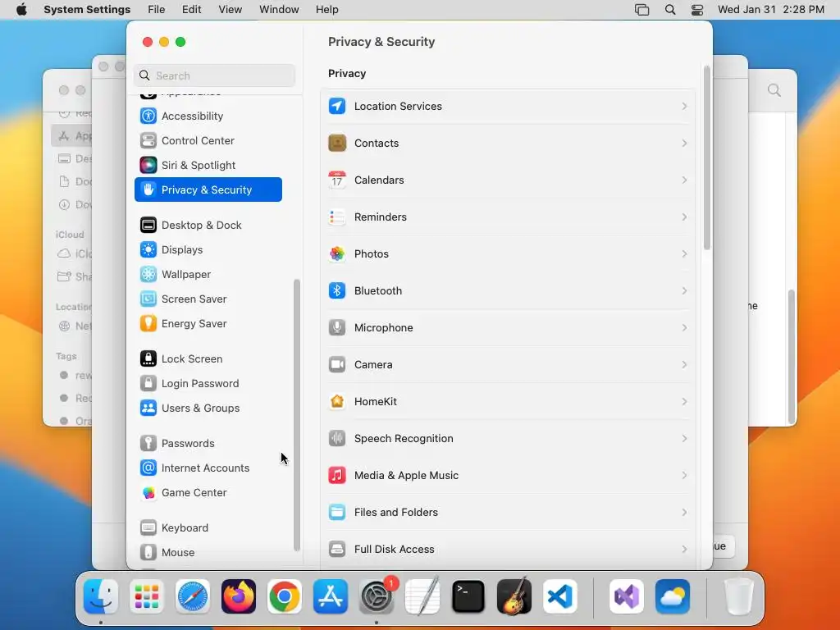The width and height of the screenshot is (840, 630).
Task: Select Wallpaper in the sidebar
Action: tap(208, 274)
